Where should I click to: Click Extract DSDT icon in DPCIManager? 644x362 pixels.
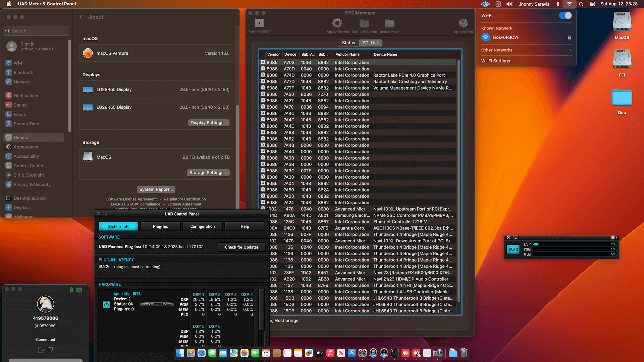pyautogui.click(x=259, y=23)
